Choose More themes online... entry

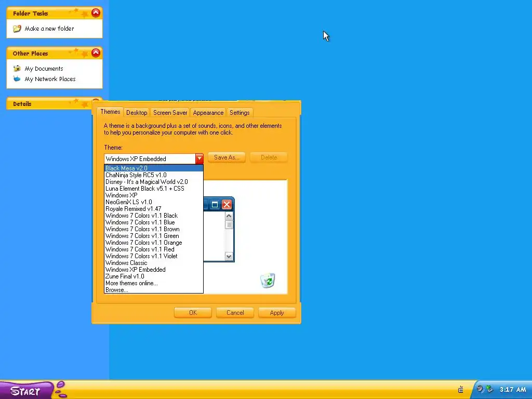154,283
